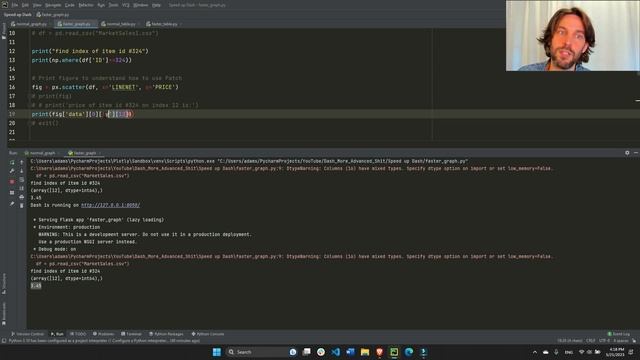
Task: Show hidden system tray icons chevron
Action: pos(535,352)
